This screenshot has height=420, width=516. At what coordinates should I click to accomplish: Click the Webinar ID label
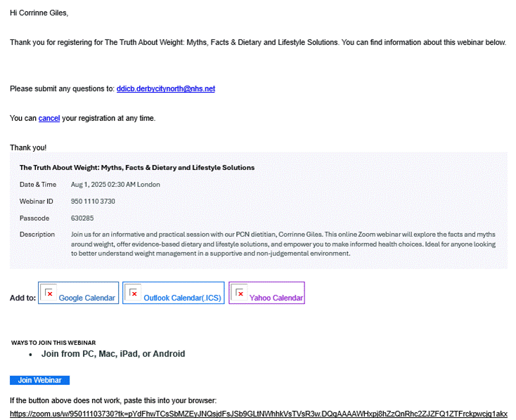(x=36, y=202)
